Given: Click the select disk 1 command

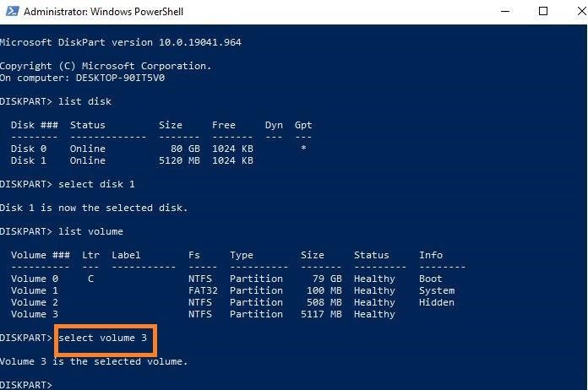Looking at the screenshot, I should point(97,184).
